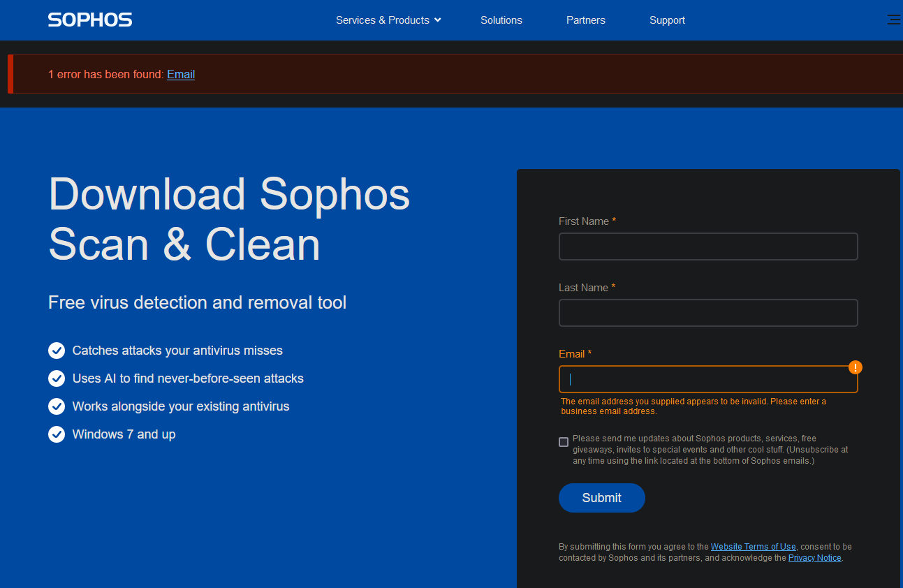Click into the Email input field
This screenshot has width=903, height=588.
[x=708, y=379]
